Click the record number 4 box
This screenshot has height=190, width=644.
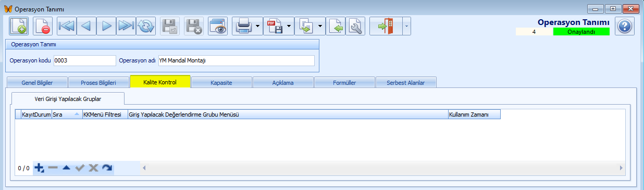coord(534,32)
